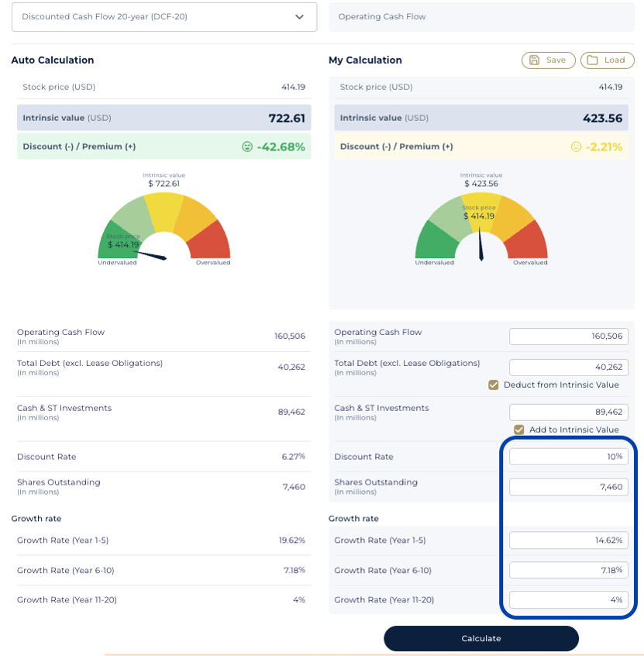Image resolution: width=644 pixels, height=656 pixels.
Task: Select the Total Debt input field
Action: [568, 368]
